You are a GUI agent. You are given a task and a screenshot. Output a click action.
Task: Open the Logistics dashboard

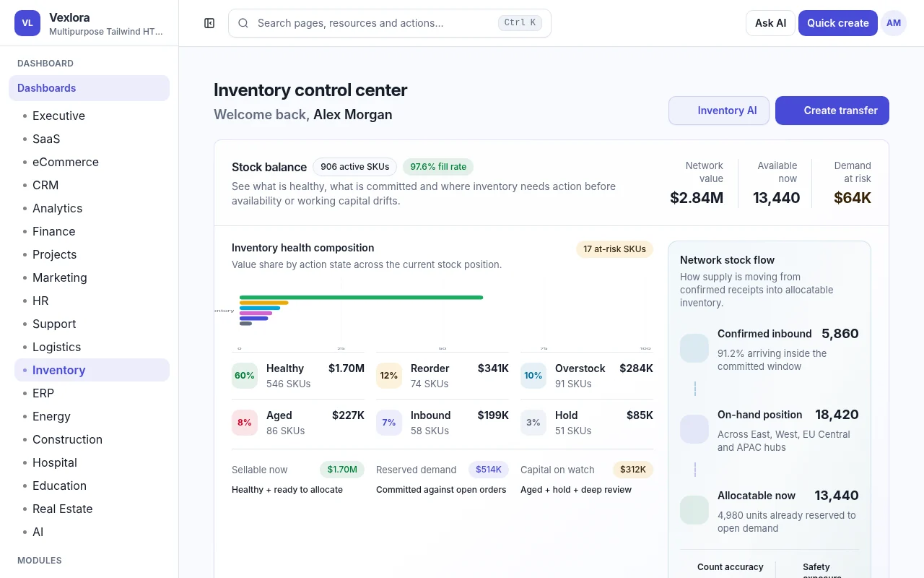(x=92, y=347)
